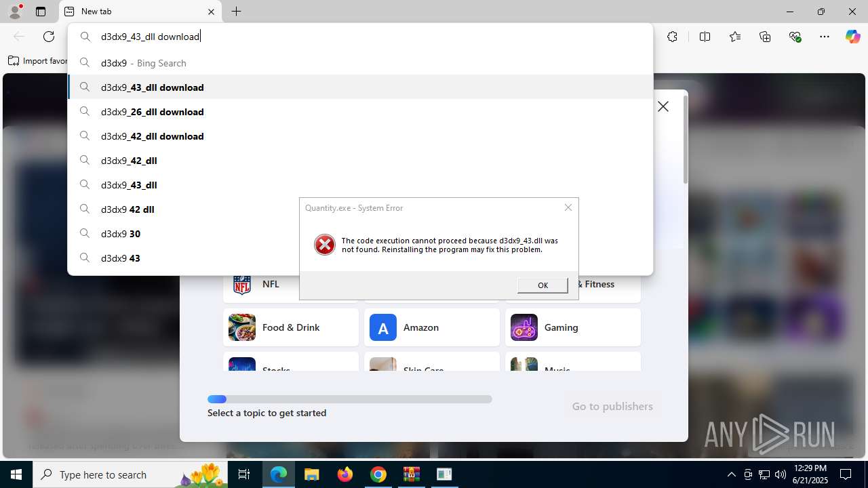
Task: Open the clock showing 12:29 PM
Action: pos(810,474)
